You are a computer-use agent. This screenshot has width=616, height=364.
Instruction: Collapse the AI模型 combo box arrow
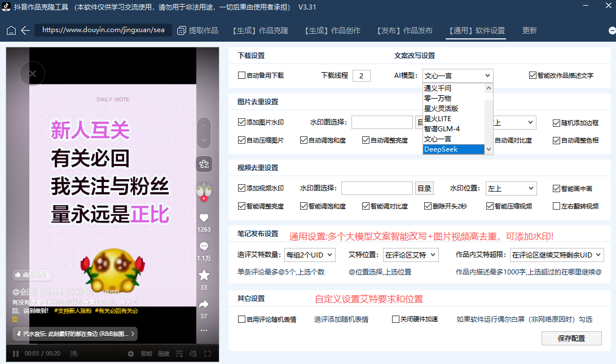[487, 76]
